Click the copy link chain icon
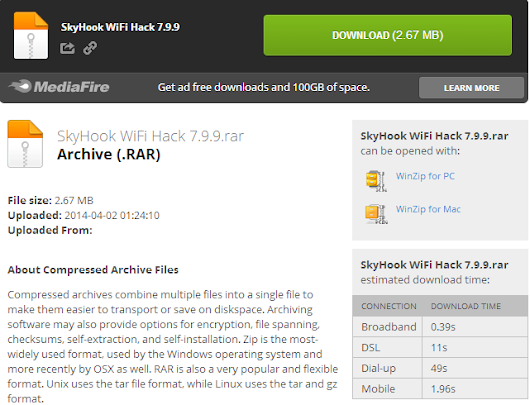 [90, 48]
